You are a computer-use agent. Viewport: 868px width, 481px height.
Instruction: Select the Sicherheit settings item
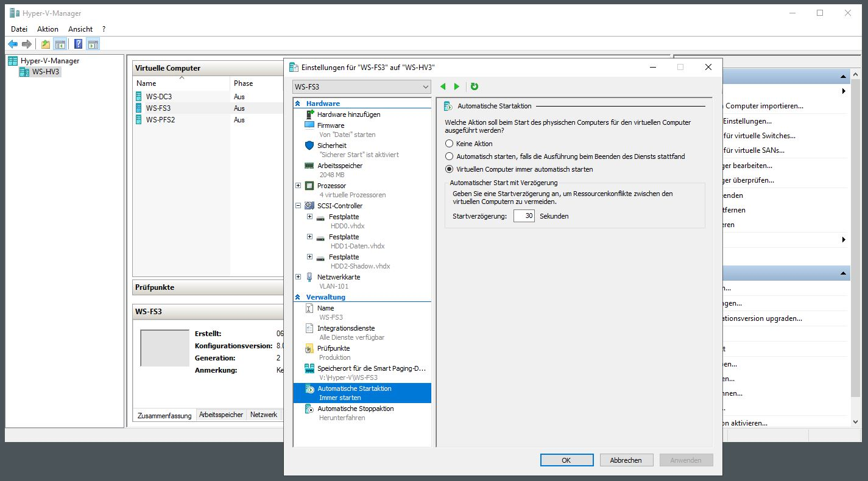point(362,150)
